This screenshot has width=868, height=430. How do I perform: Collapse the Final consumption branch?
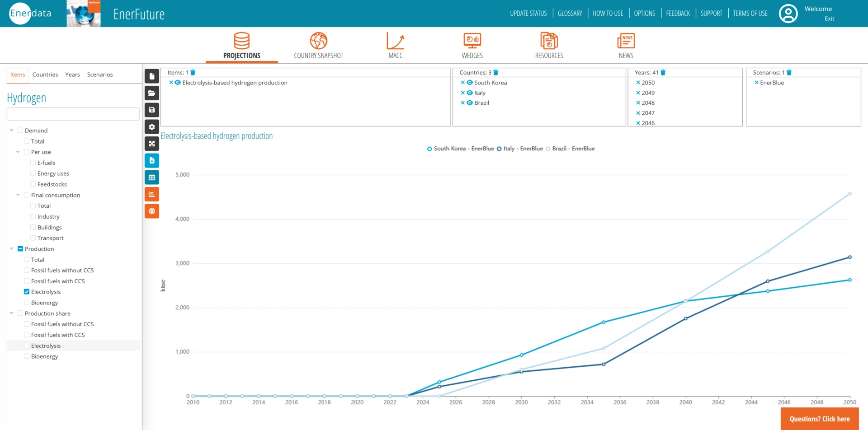click(x=18, y=195)
